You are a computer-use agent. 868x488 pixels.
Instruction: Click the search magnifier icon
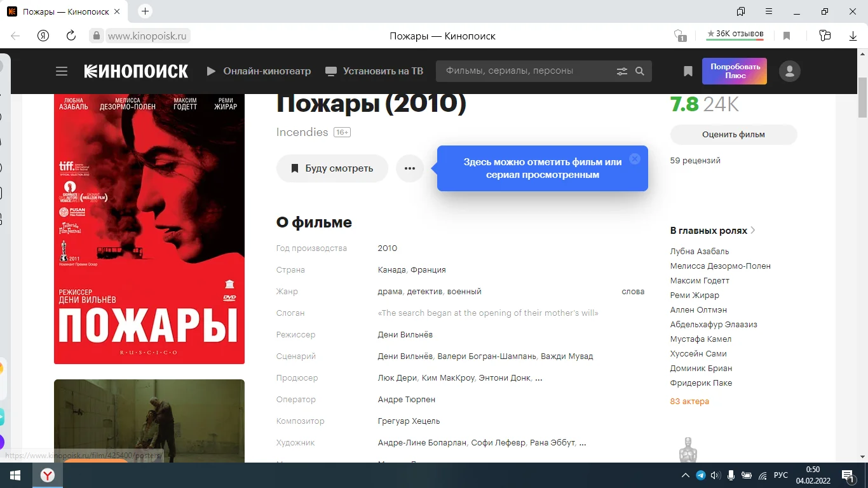point(640,71)
